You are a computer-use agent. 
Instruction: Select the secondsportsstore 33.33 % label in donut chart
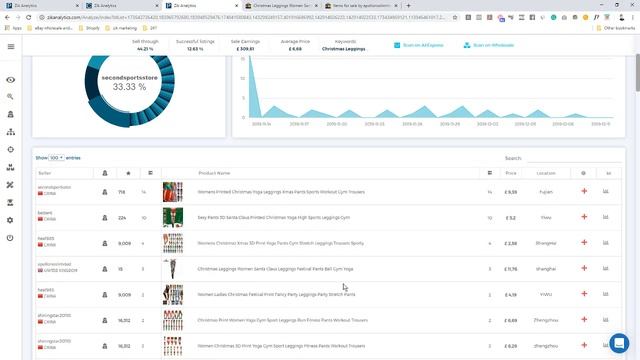(129, 82)
